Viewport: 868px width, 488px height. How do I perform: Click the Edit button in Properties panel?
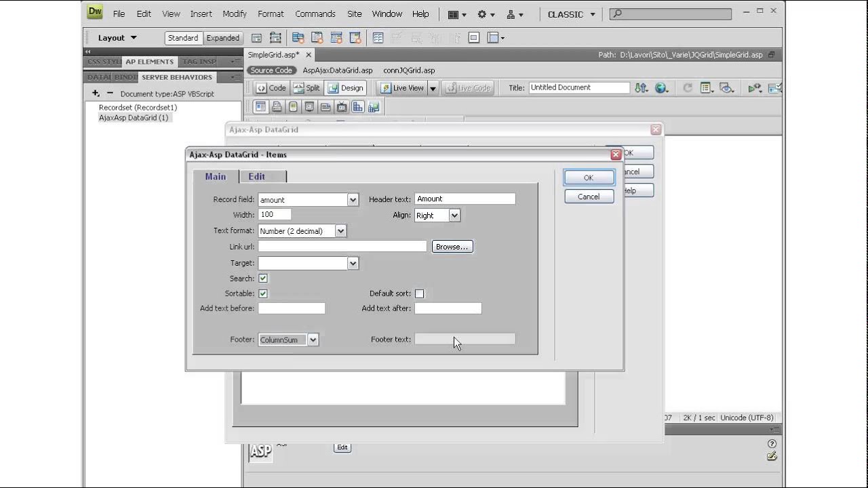point(342,447)
